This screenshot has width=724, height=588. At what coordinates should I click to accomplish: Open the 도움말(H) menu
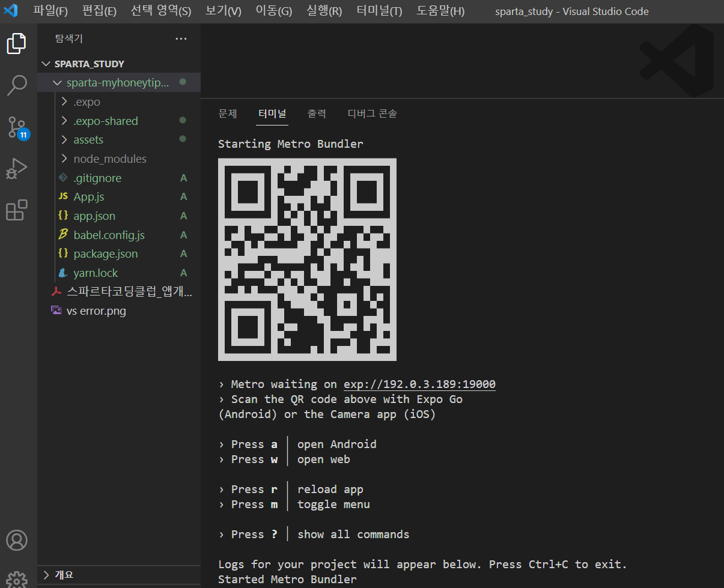pos(440,11)
